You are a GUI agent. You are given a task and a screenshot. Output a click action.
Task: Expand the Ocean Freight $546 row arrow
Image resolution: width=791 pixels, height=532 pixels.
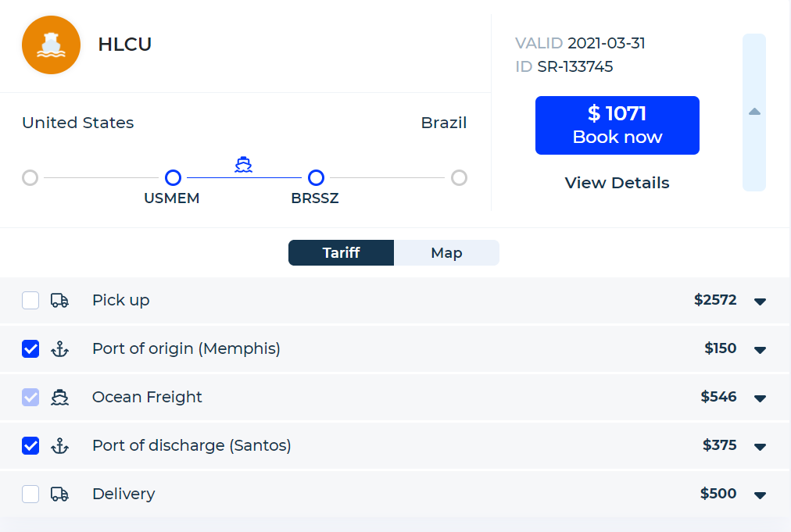coord(760,398)
